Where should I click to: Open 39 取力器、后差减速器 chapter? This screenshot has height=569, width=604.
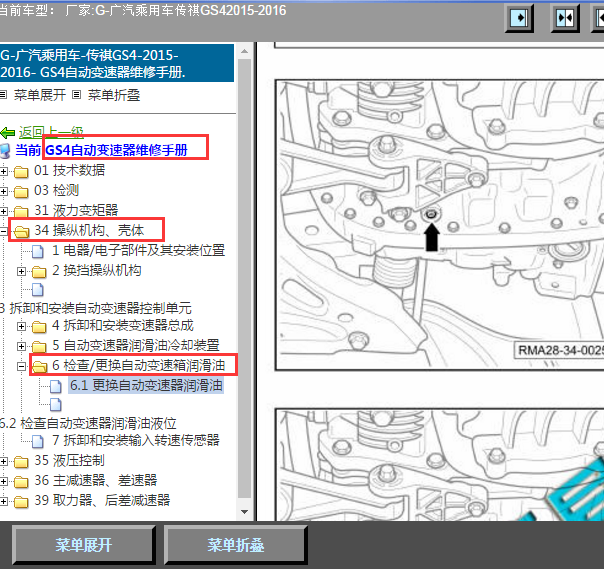[102, 500]
